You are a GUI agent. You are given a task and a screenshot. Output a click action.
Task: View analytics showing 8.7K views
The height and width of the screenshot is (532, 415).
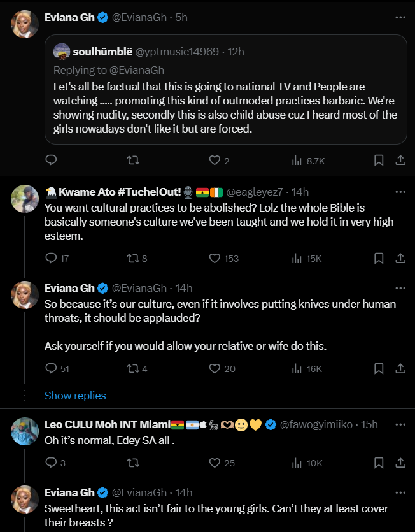(297, 161)
